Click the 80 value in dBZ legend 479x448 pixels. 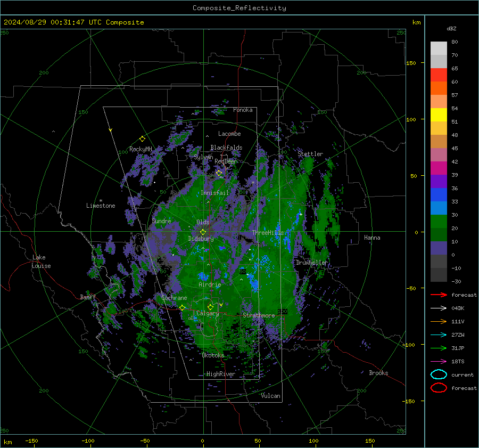point(455,42)
